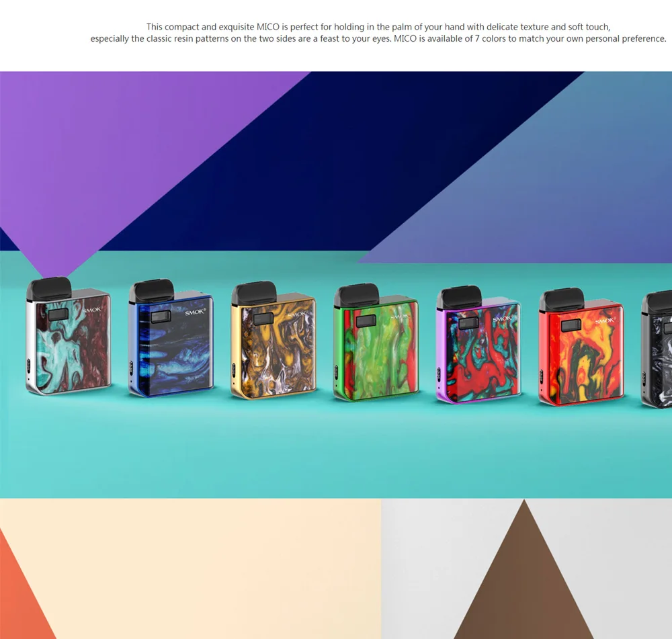
Task: Select the blue resin MICO device
Action: coord(171,338)
